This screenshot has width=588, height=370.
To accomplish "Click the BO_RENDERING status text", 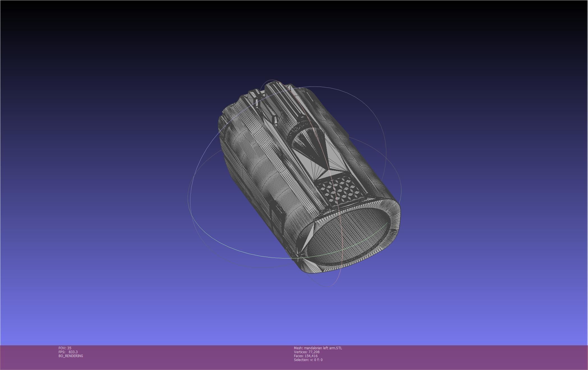I will (71, 356).
